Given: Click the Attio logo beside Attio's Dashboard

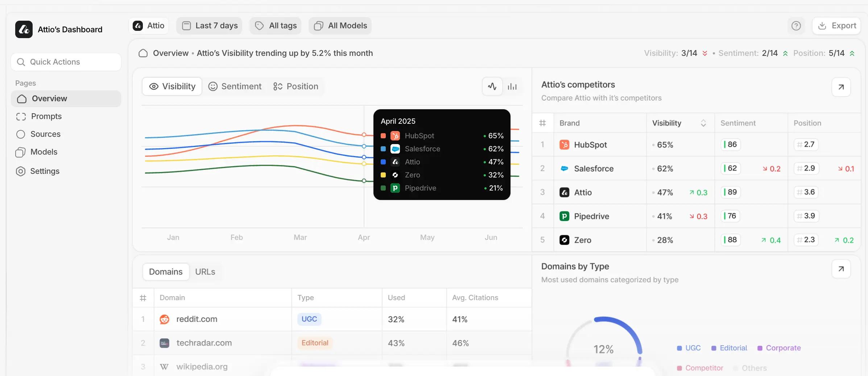Looking at the screenshot, I should [x=24, y=29].
